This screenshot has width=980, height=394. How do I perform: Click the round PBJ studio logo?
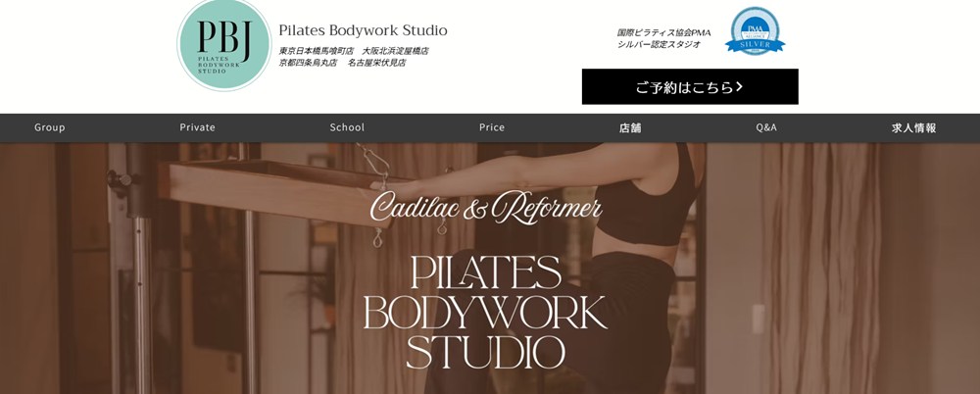[224, 44]
